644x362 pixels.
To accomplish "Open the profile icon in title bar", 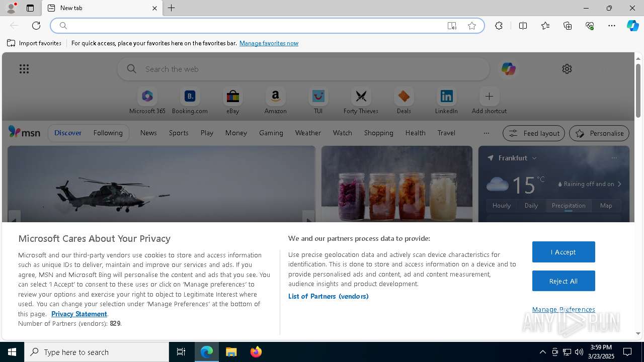I will (x=11, y=8).
